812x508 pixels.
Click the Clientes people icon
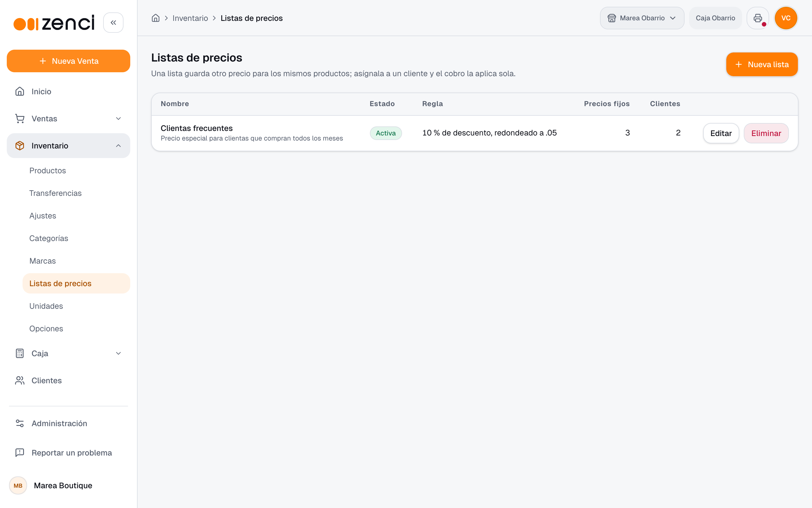coord(20,380)
